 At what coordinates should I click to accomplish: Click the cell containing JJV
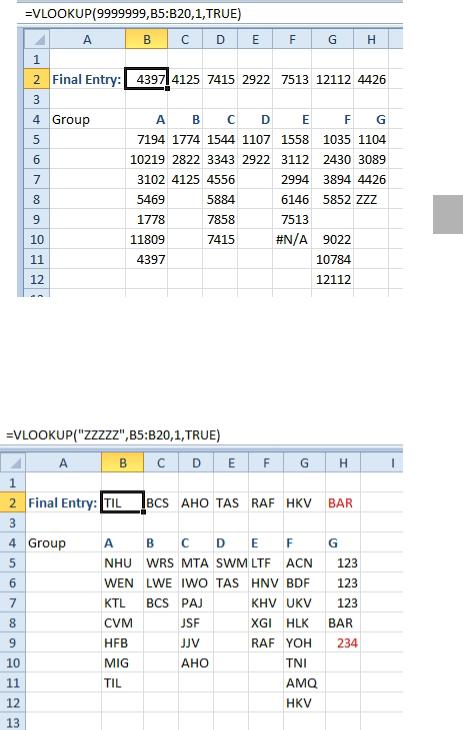[x=196, y=643]
